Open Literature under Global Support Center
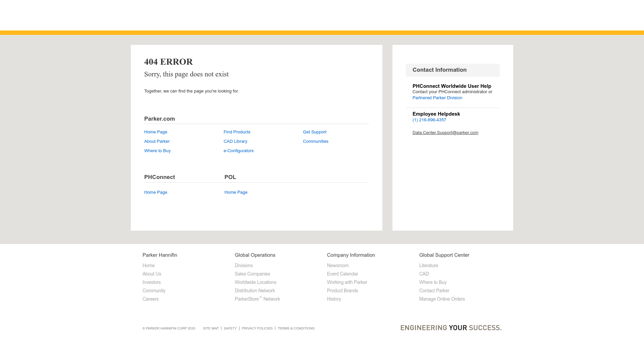Viewport: 644px width, 362px height. pos(429,265)
